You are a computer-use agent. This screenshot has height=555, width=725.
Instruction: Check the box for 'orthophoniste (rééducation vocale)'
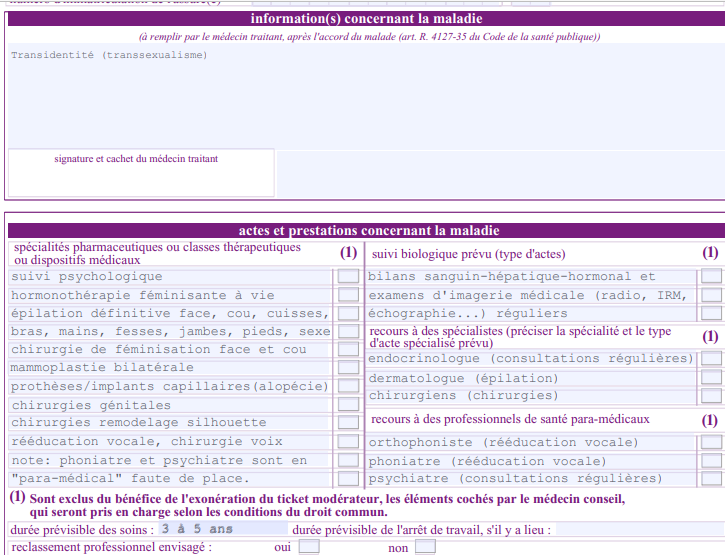pos(711,442)
